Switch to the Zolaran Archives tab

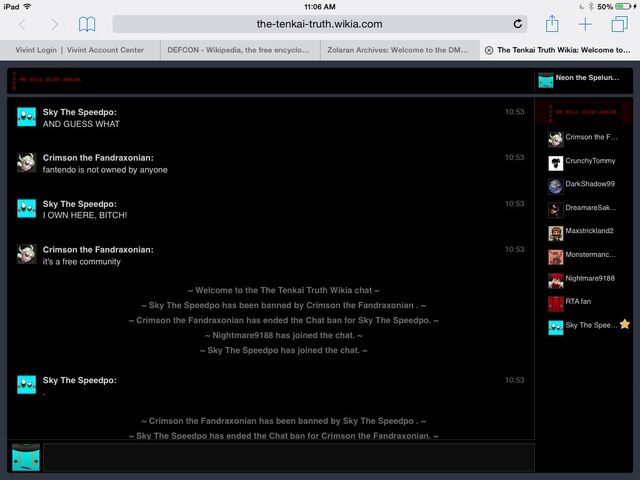[400, 50]
